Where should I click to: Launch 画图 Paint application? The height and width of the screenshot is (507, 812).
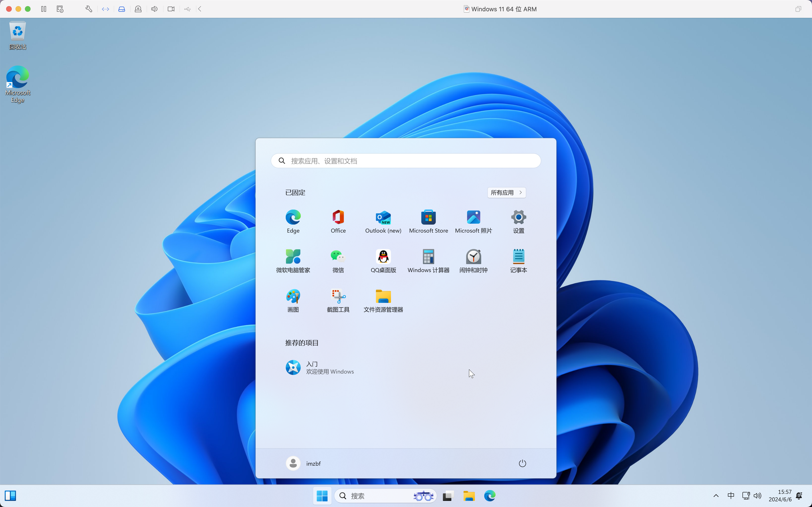293,300
